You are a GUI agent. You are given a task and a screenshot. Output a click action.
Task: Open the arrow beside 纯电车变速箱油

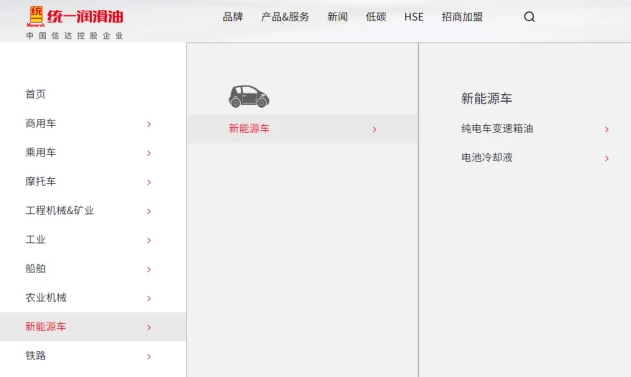click(607, 129)
